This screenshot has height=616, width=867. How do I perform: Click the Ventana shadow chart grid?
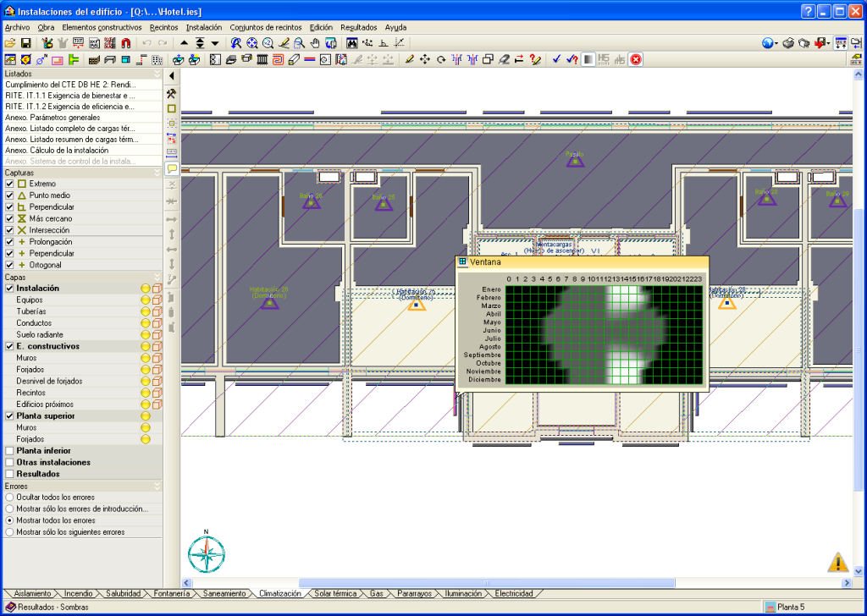(604, 335)
